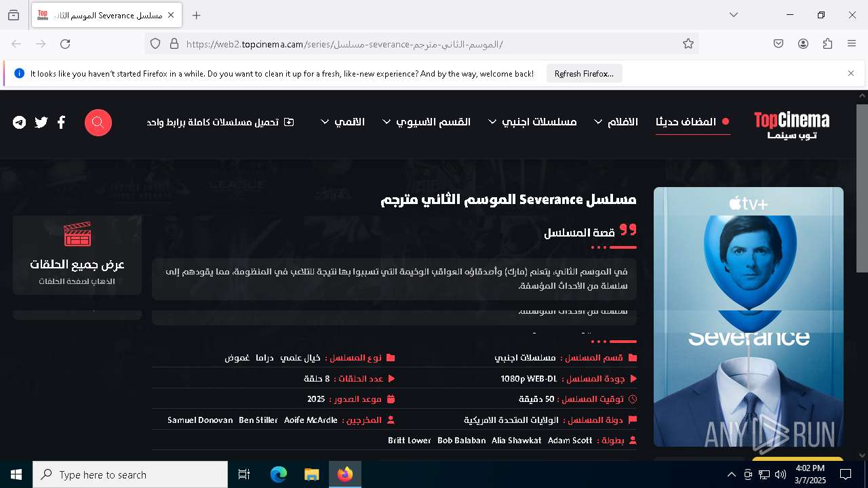Open the volume control in system tray

pos(781,474)
